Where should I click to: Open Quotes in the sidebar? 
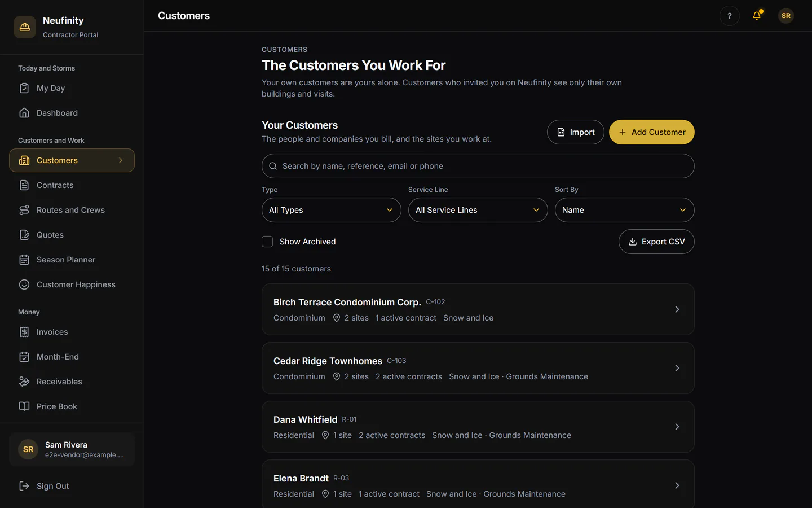pos(72,235)
